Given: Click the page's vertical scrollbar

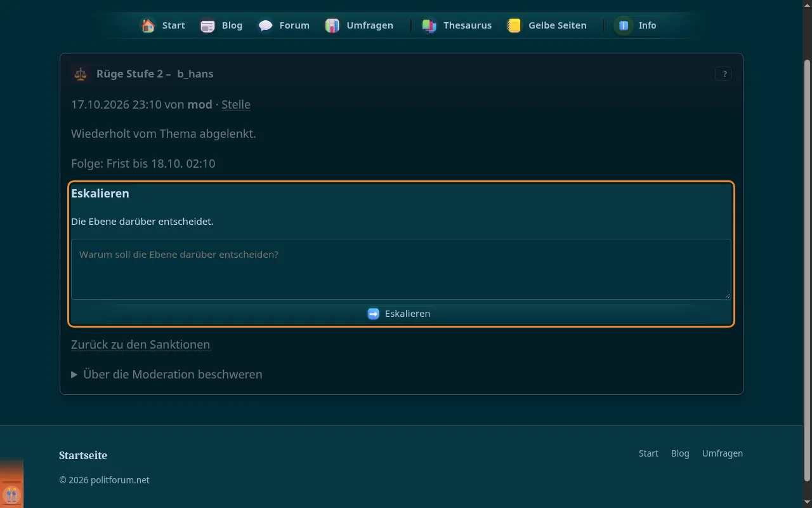Looking at the screenshot, I should (x=807, y=270).
